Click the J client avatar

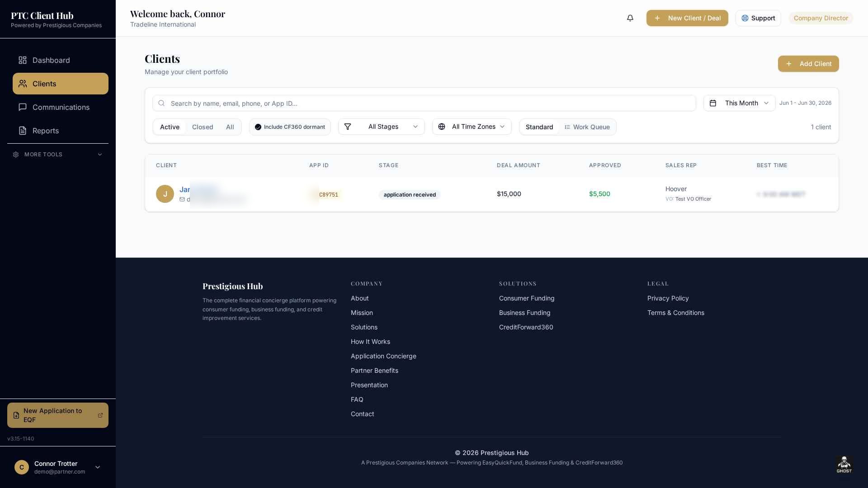click(x=165, y=194)
